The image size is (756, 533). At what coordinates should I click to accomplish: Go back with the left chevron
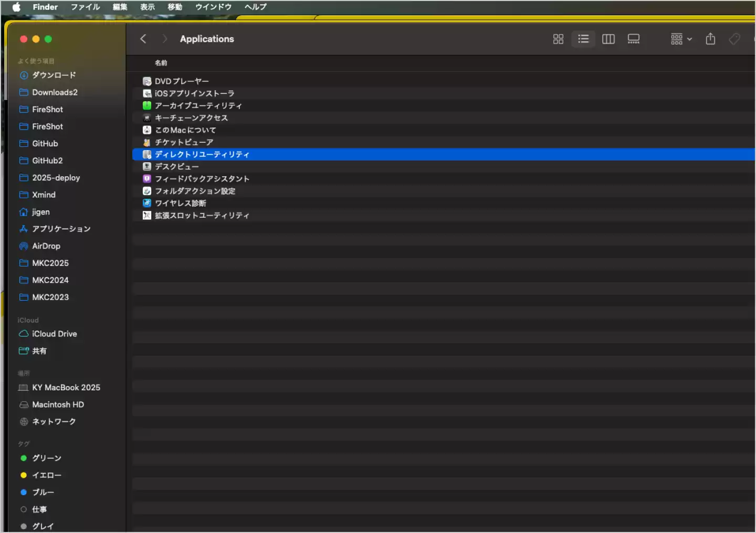[x=143, y=39]
